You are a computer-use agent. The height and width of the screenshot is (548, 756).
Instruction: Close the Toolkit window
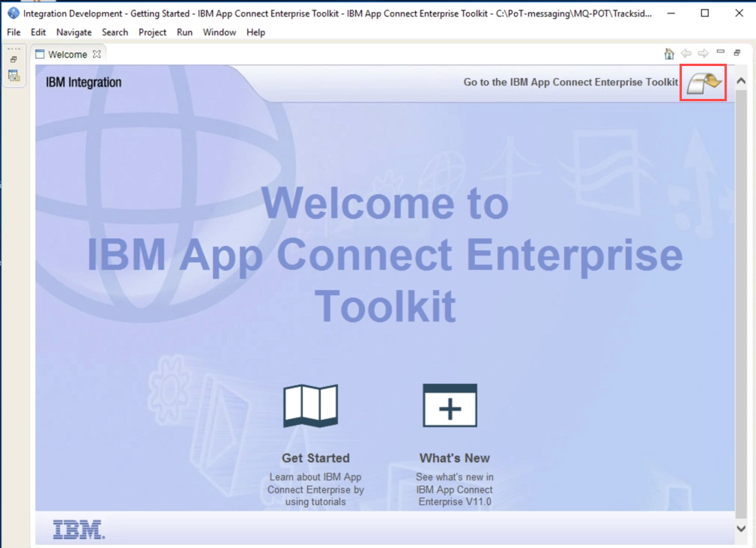pyautogui.click(x=739, y=13)
